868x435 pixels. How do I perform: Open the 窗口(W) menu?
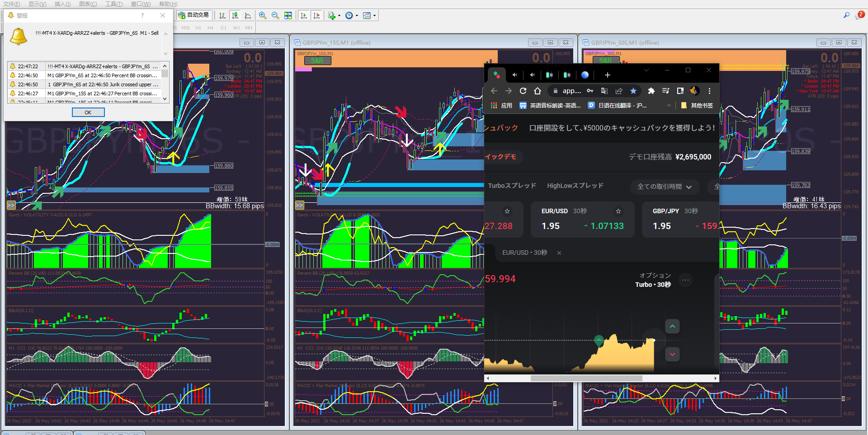click(x=141, y=4)
